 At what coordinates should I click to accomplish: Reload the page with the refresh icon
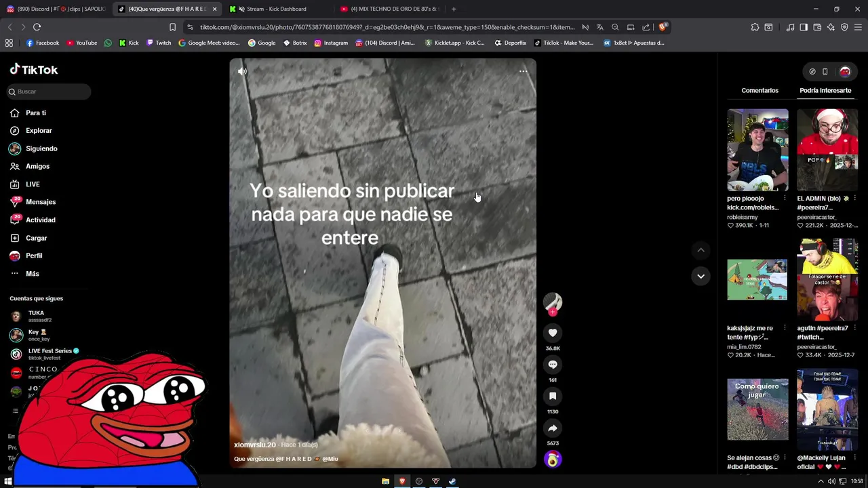37,27
